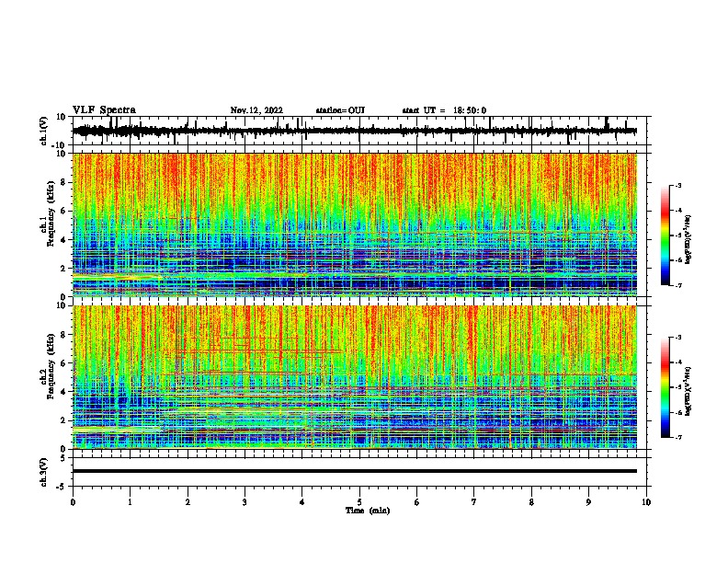This screenshot has width=728, height=563.
Task: Click the 6 kHz tick on ch.1 frequency axis
Action: pos(64,211)
